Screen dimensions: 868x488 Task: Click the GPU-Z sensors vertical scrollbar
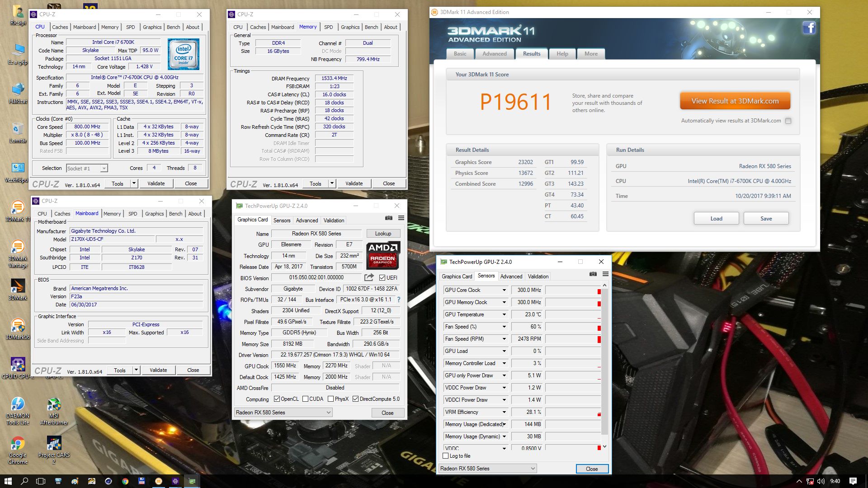coord(604,361)
